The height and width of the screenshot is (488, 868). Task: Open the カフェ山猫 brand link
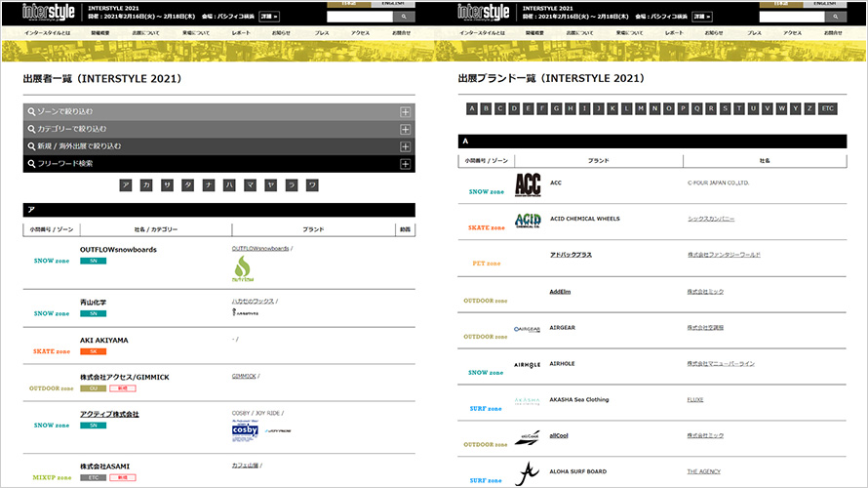245,466
